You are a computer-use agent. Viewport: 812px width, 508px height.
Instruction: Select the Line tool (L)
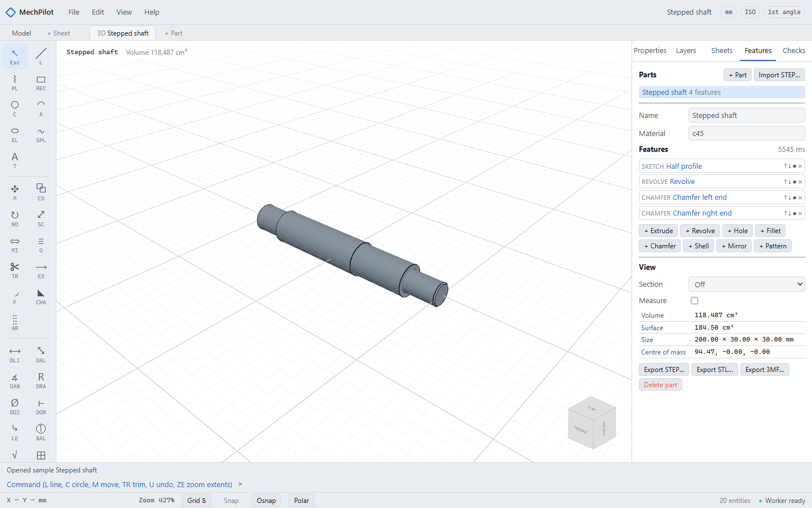coord(41,56)
